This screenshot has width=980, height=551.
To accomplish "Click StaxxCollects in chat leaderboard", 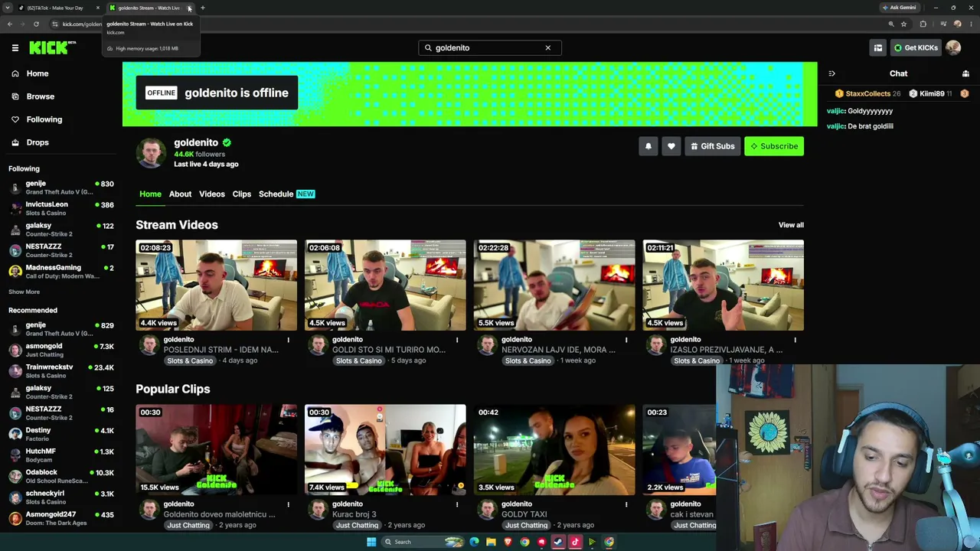I will click(x=867, y=93).
